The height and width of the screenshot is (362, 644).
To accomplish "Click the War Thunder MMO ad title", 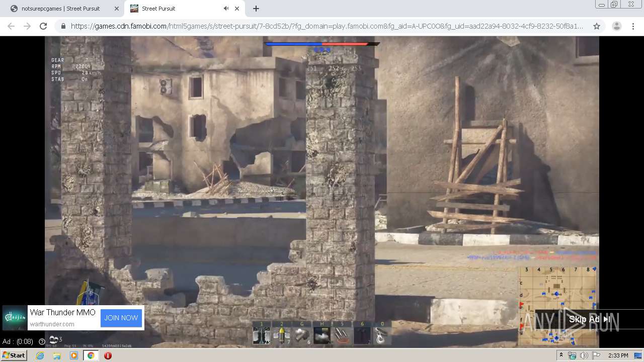I will click(62, 313).
